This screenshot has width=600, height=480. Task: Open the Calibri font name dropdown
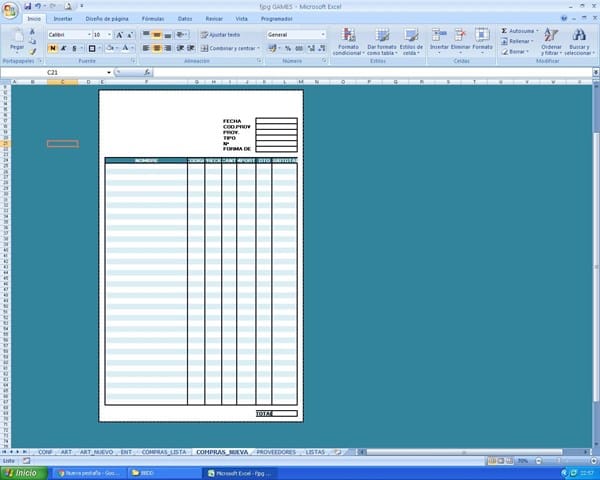[x=89, y=35]
